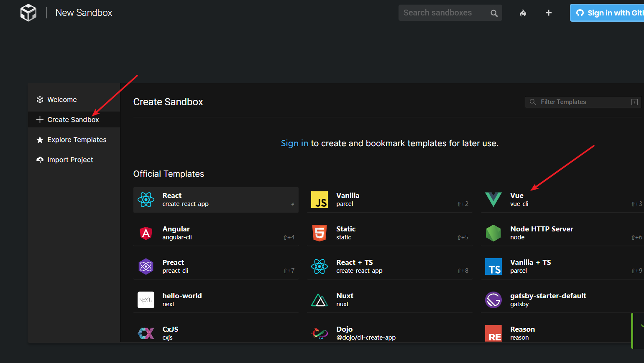This screenshot has width=644, height=363.
Task: Click the search magnifier icon
Action: click(x=494, y=13)
